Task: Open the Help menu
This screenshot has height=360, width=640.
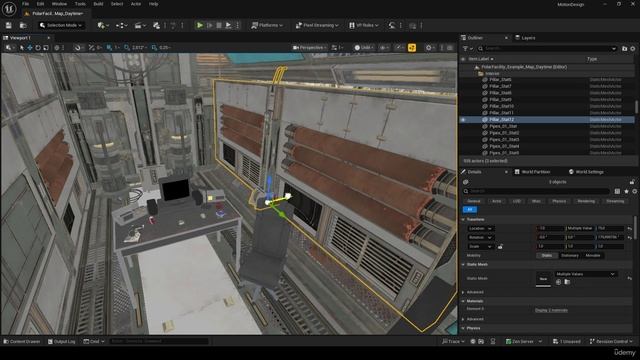Action: [153, 4]
